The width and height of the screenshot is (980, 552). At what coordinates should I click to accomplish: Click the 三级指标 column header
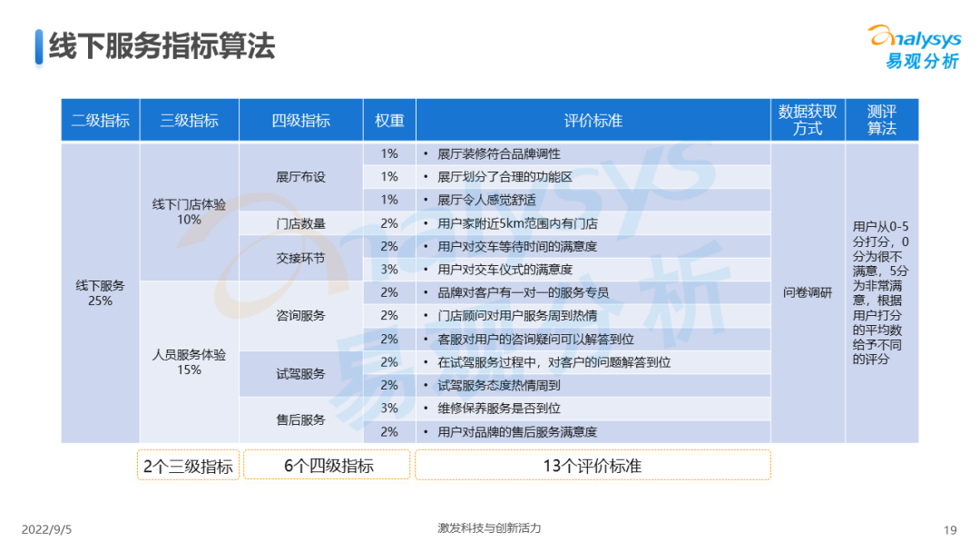pos(189,121)
